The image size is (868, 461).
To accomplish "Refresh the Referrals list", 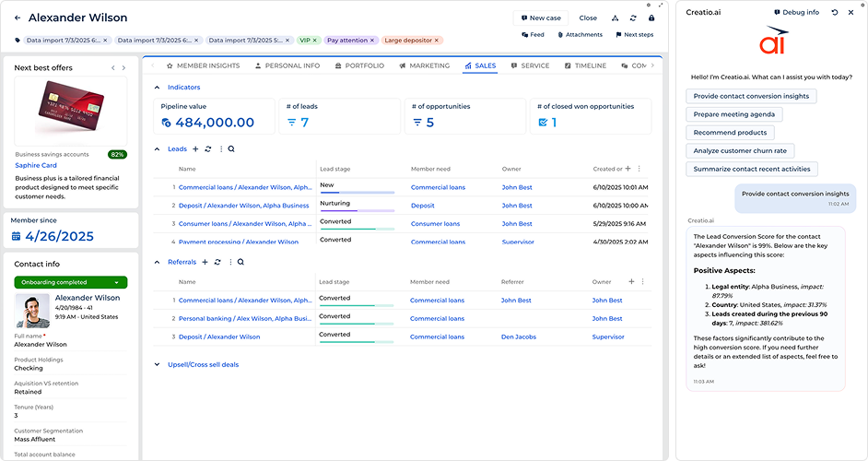I will pos(216,262).
